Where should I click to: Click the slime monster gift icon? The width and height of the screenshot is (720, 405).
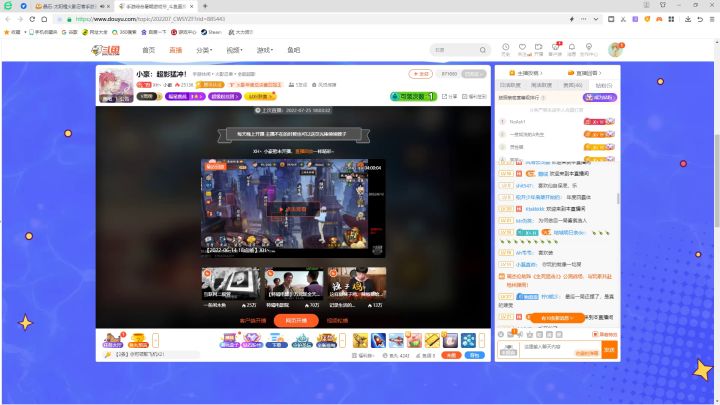pyautogui.click(x=302, y=341)
